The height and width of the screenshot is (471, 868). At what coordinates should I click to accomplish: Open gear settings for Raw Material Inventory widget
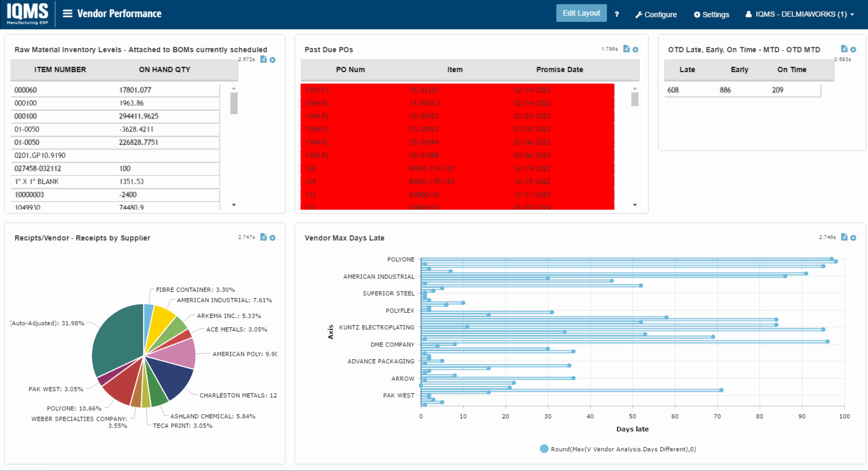point(273,60)
